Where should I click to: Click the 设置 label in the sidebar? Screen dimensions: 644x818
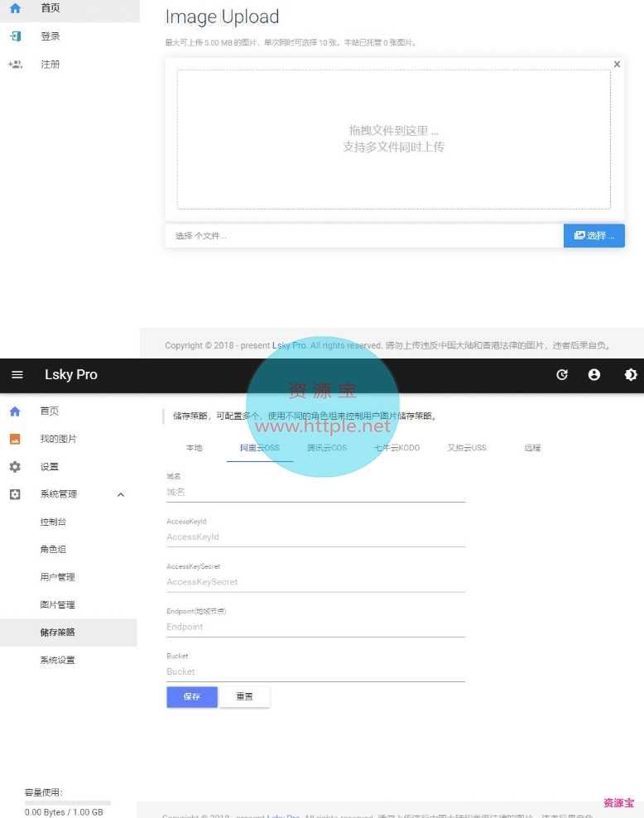(x=50, y=466)
